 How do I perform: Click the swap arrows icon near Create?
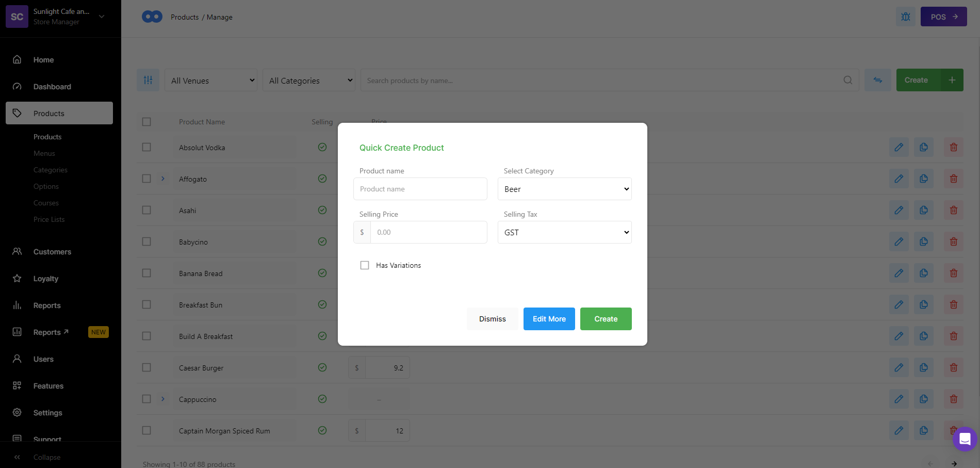click(x=877, y=80)
